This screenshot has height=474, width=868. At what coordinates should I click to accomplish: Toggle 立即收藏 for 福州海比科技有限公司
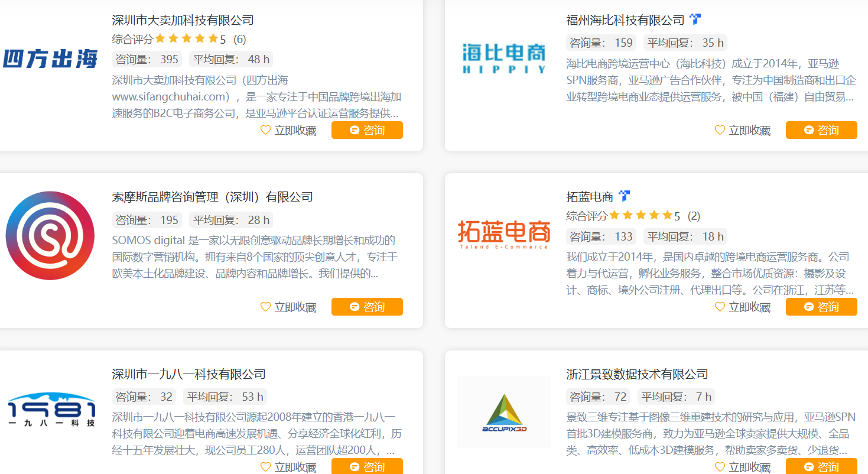(x=743, y=131)
